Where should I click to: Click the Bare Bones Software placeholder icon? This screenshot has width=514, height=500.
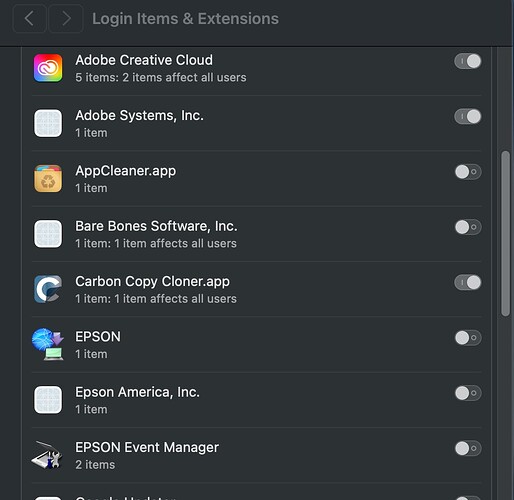pyautogui.click(x=48, y=234)
